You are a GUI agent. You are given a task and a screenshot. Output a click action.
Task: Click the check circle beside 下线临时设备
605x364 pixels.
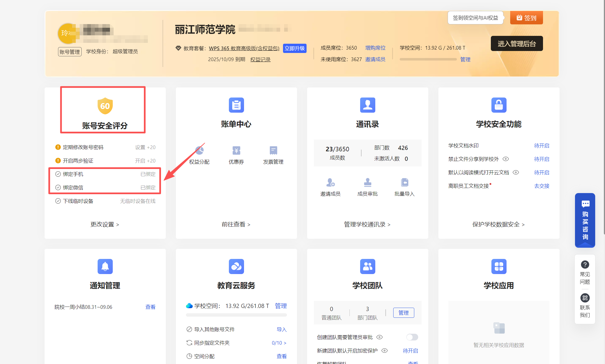pos(58,201)
